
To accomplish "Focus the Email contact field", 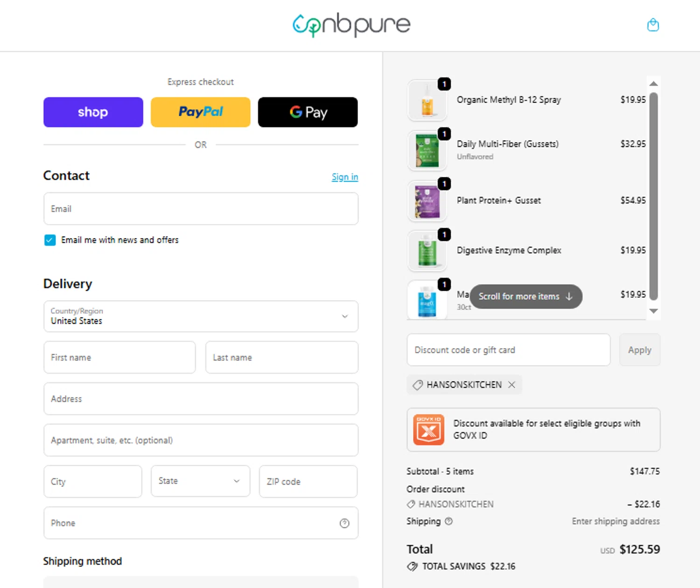I will (x=201, y=209).
